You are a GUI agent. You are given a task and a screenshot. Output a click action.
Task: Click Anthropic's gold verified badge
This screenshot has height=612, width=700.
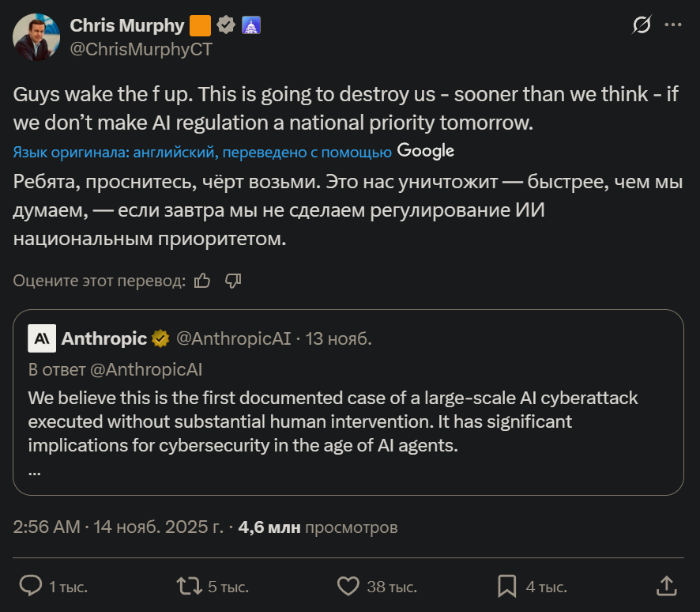pyautogui.click(x=160, y=339)
